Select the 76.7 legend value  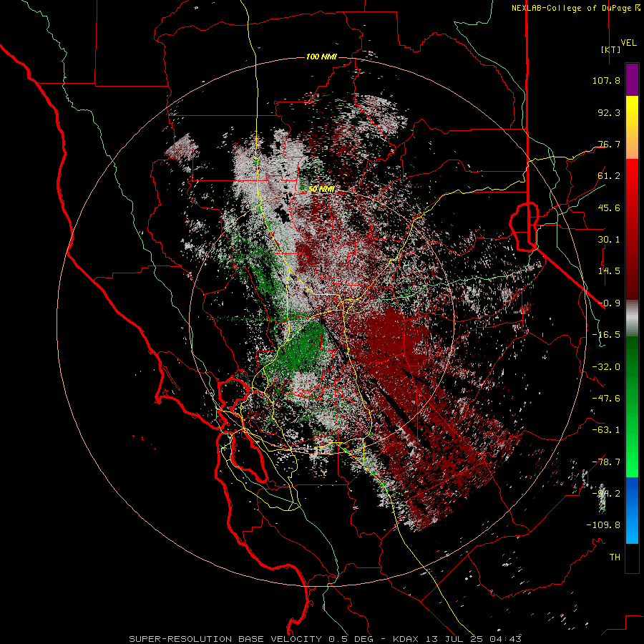tap(609, 144)
